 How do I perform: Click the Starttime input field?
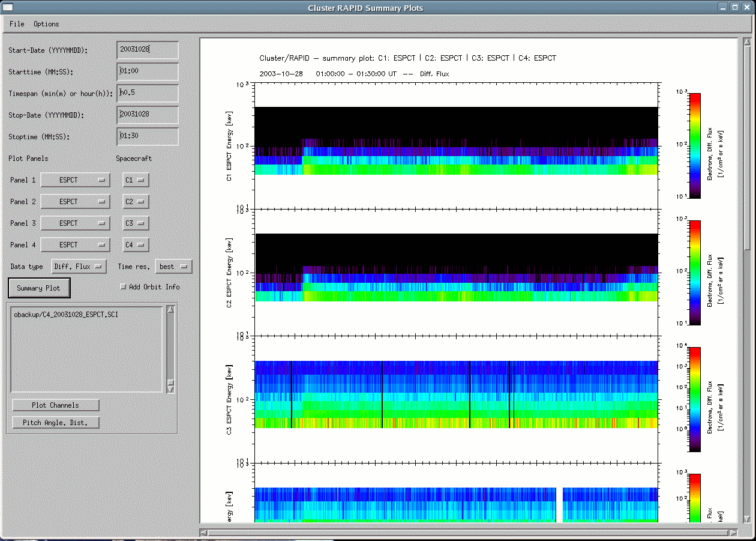click(148, 71)
